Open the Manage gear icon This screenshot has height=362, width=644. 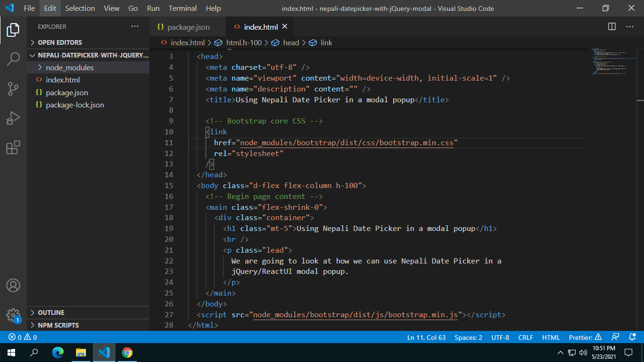pyautogui.click(x=13, y=315)
